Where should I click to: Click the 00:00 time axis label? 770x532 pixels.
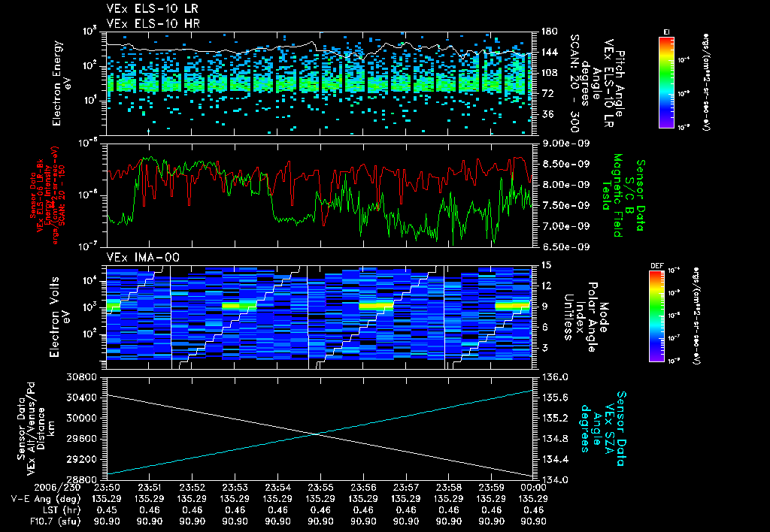pyautogui.click(x=534, y=488)
